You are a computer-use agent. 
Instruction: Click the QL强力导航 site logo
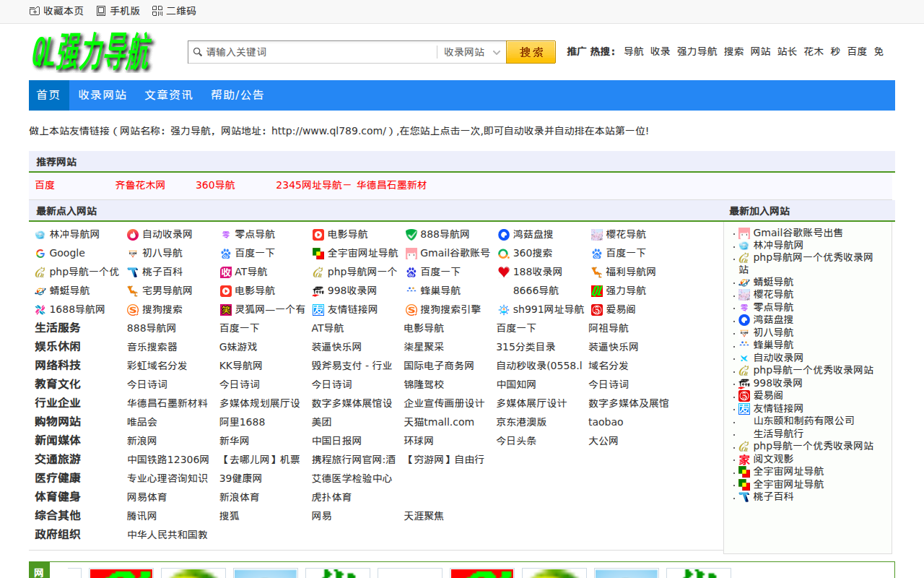click(x=92, y=53)
